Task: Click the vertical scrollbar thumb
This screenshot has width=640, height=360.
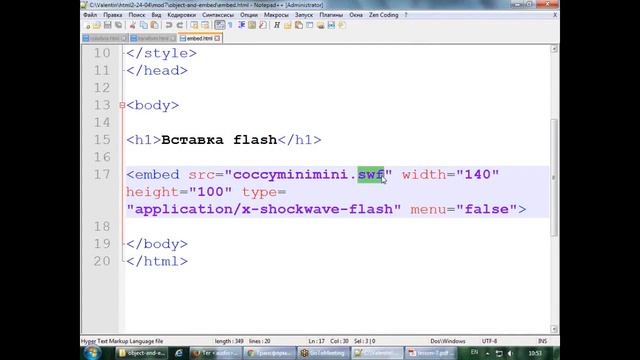Action: 554,178
